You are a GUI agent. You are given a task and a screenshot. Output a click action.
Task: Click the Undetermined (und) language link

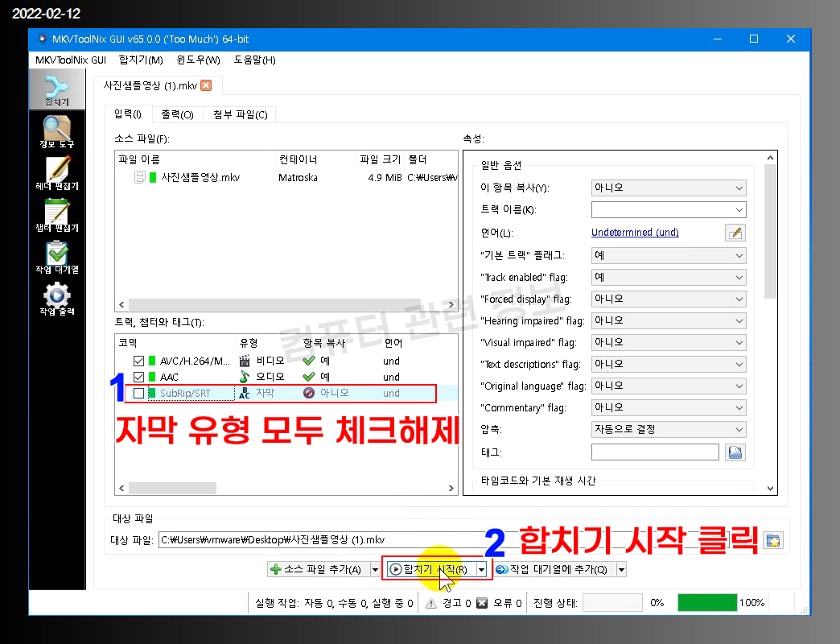click(x=635, y=233)
